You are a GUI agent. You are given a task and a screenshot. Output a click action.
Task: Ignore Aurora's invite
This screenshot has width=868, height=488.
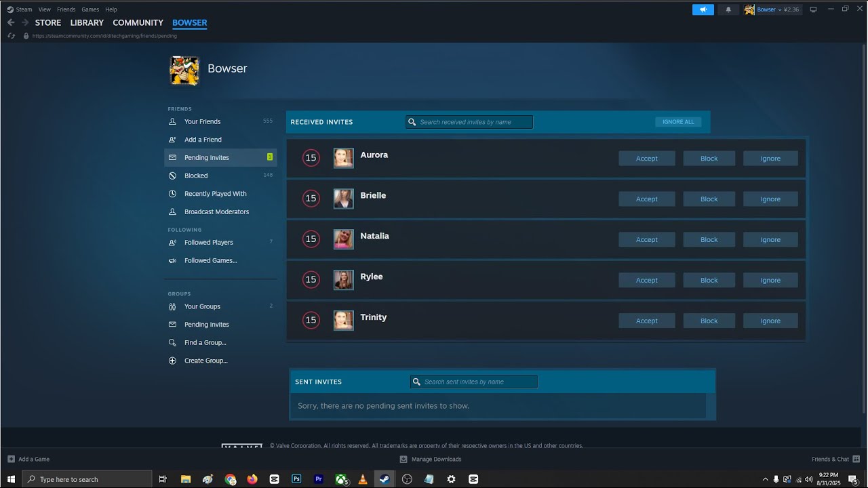click(770, 159)
